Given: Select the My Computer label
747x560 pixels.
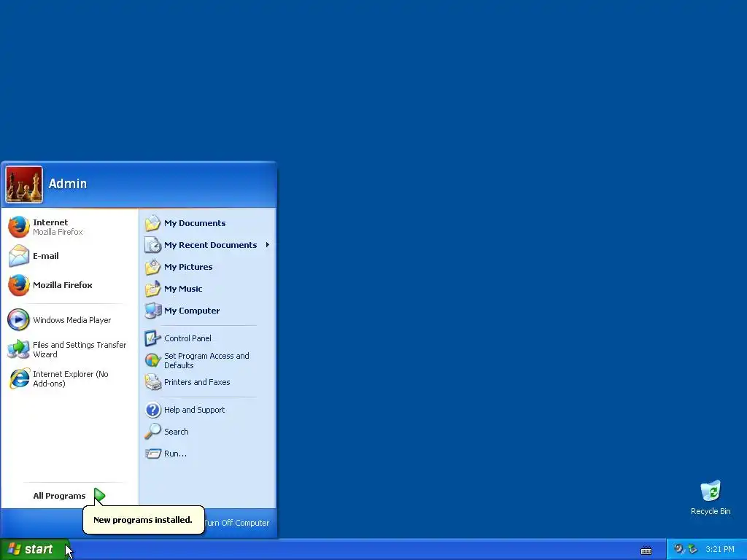Looking at the screenshot, I should point(192,311).
